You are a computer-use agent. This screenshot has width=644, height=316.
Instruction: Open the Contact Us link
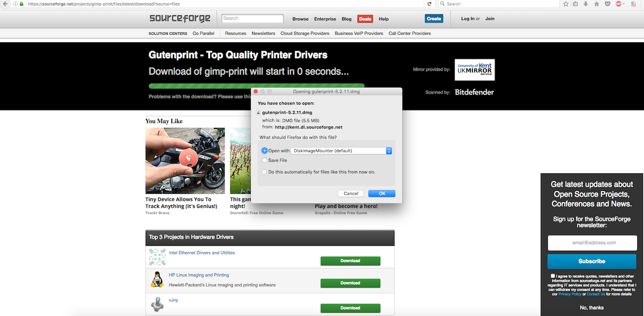(x=596, y=294)
